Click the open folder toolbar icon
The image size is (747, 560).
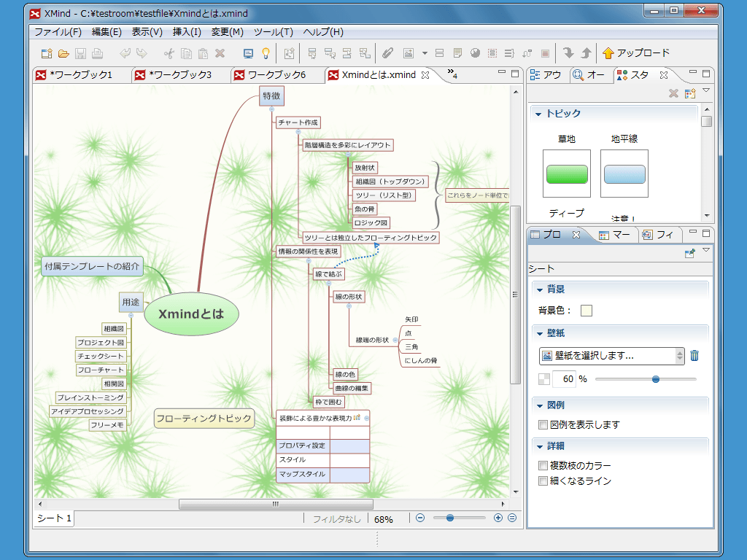(63, 53)
